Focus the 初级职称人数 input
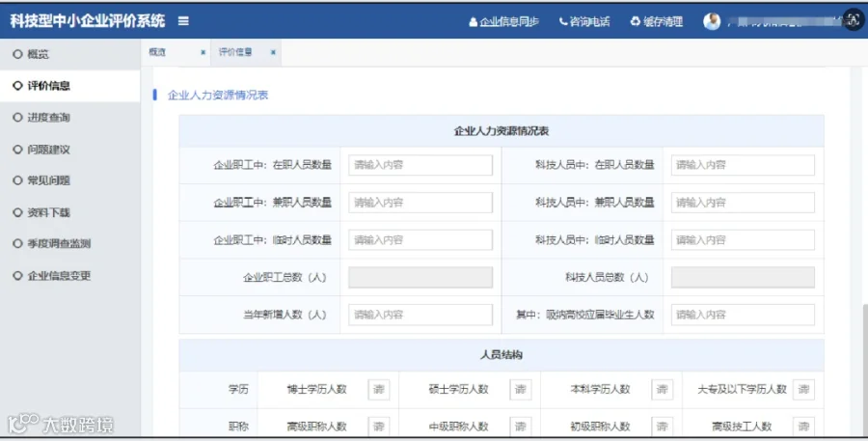The width and height of the screenshot is (868, 441). click(662, 426)
